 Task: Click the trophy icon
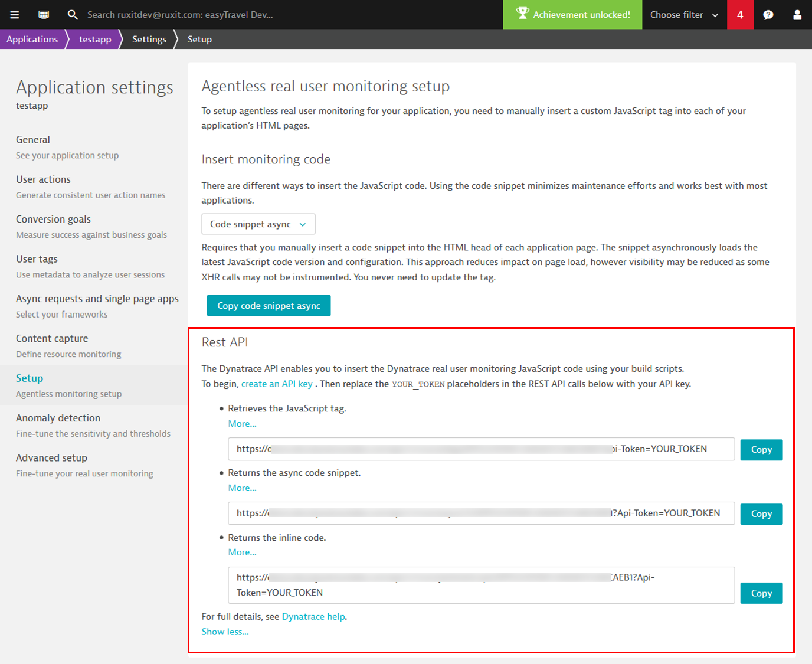point(522,13)
